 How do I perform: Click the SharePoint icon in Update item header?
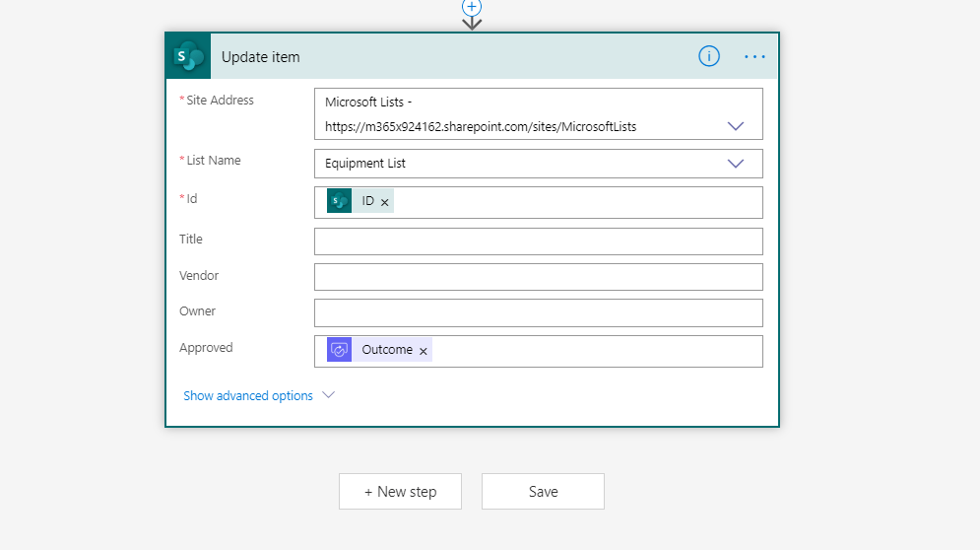pyautogui.click(x=188, y=56)
